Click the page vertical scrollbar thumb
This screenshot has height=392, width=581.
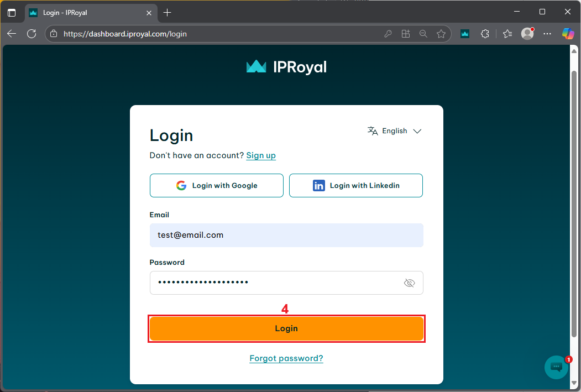click(x=574, y=204)
